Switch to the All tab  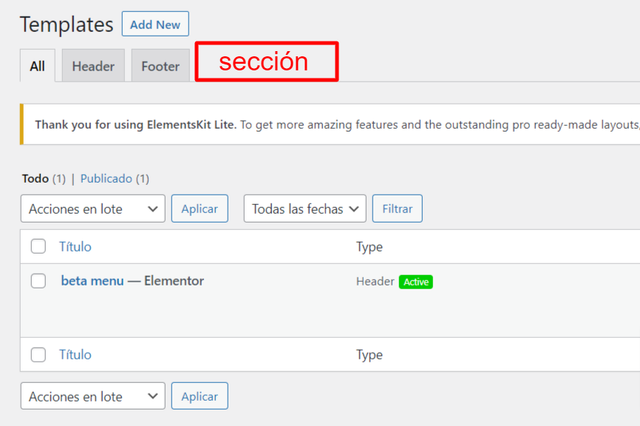pos(37,66)
